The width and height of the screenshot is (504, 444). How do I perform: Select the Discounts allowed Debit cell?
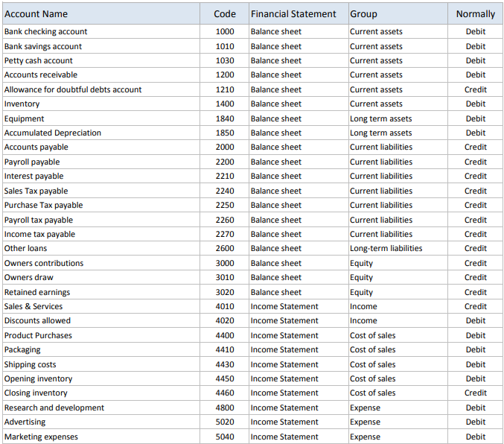(x=476, y=320)
